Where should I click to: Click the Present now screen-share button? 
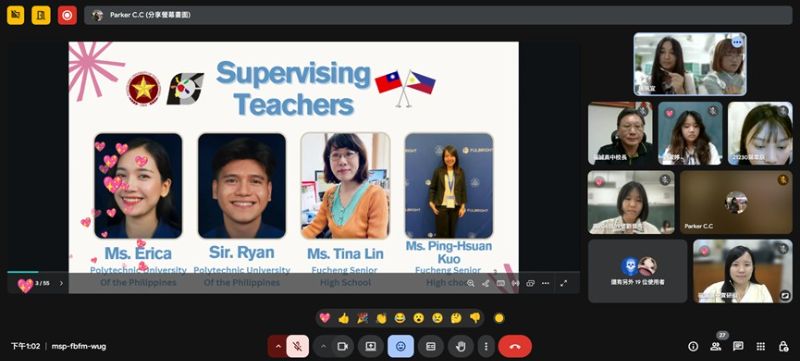[371, 346]
